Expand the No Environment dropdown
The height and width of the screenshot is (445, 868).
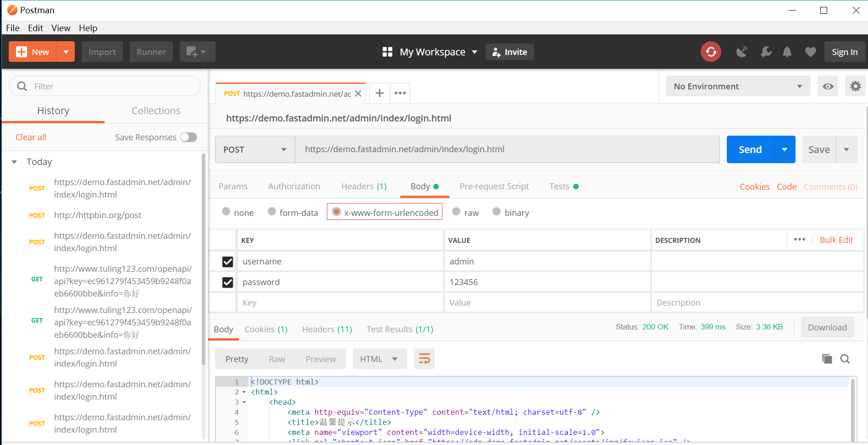coord(738,86)
